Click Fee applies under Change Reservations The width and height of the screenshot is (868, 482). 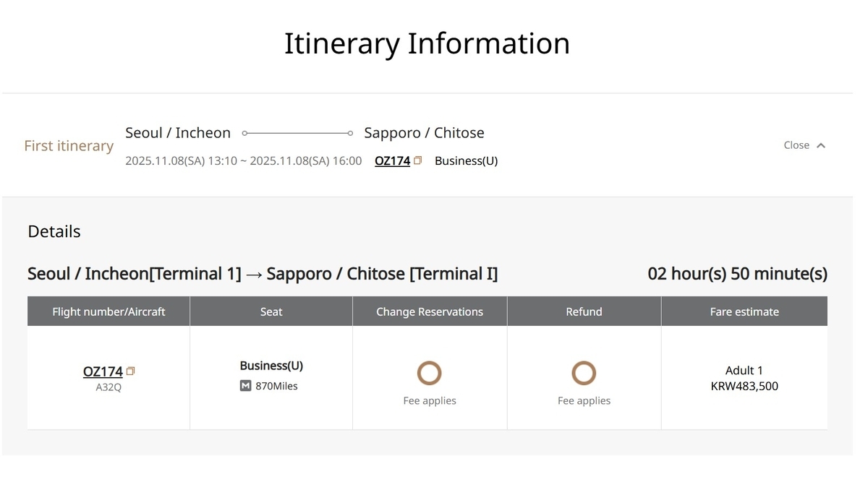click(430, 401)
